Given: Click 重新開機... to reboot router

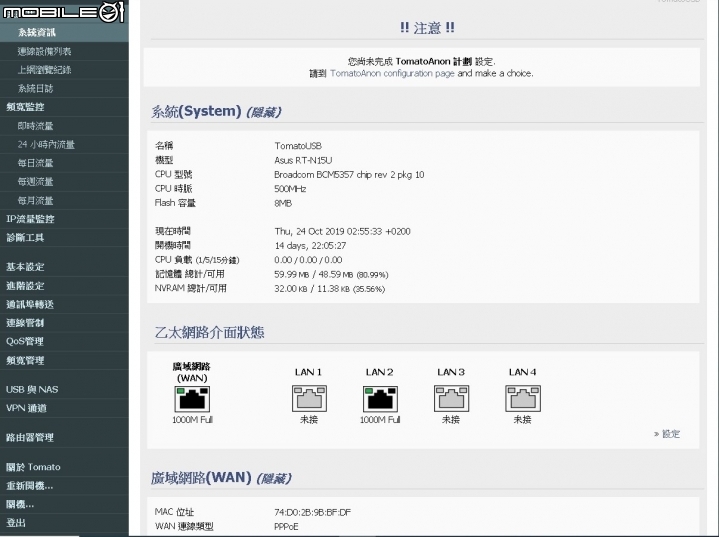Looking at the screenshot, I should tap(30, 486).
